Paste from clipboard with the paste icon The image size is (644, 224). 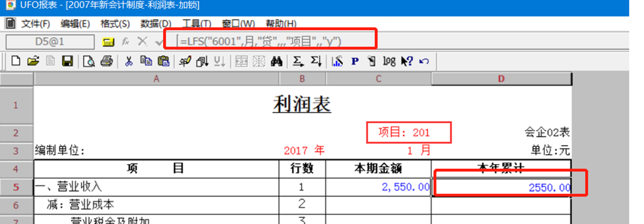coord(164,62)
